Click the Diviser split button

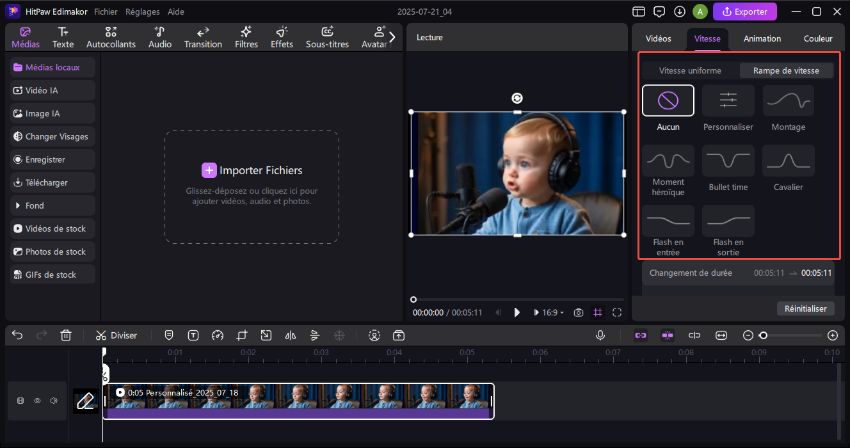tap(116, 335)
